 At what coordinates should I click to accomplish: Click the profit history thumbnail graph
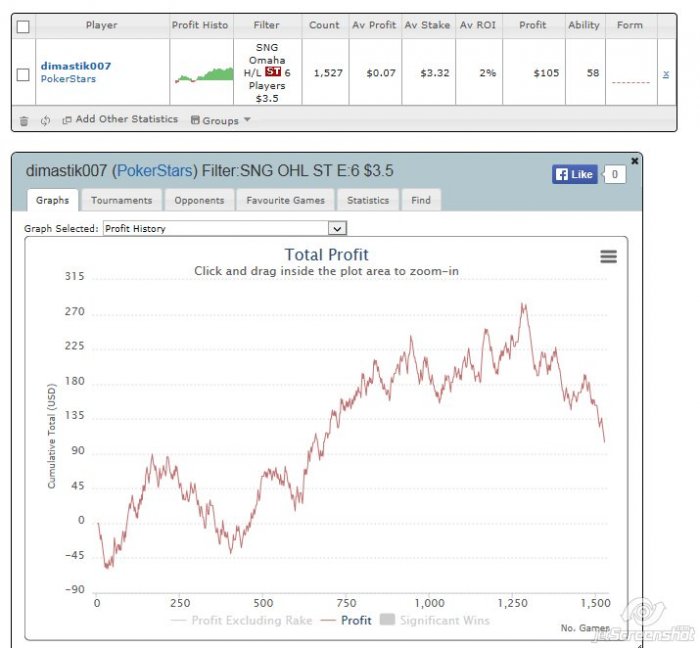(204, 75)
